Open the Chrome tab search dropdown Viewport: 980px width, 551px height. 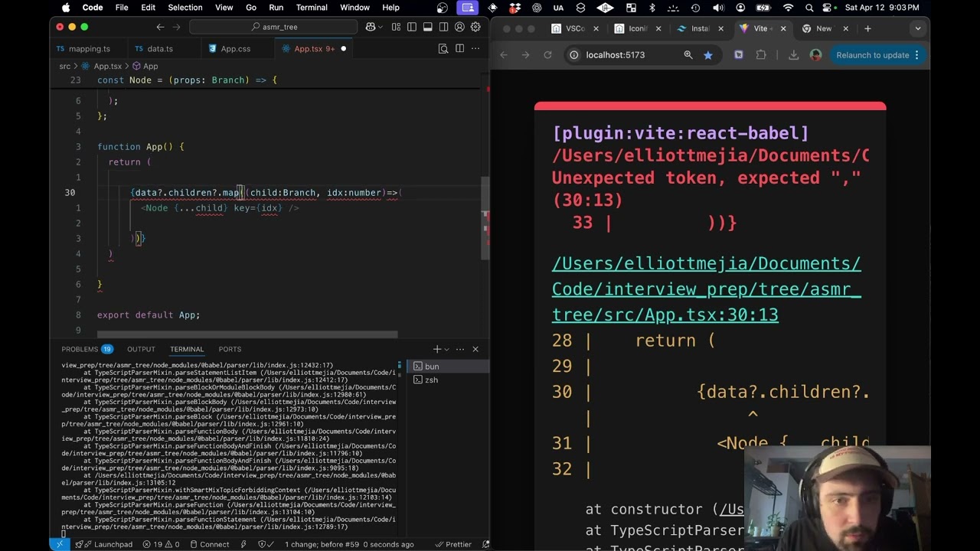point(917,28)
